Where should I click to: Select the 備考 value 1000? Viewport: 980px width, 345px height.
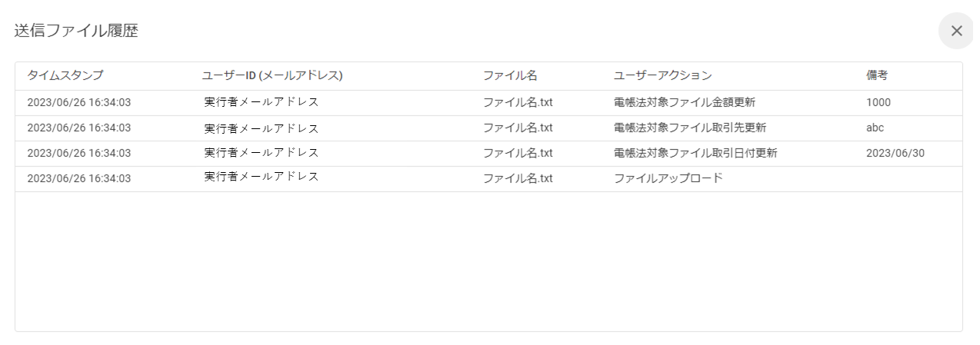878,102
